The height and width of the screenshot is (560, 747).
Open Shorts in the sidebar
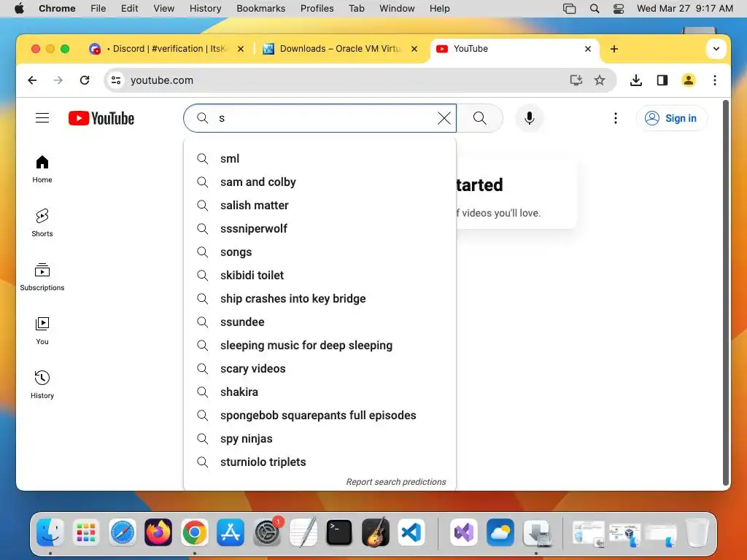(x=42, y=223)
